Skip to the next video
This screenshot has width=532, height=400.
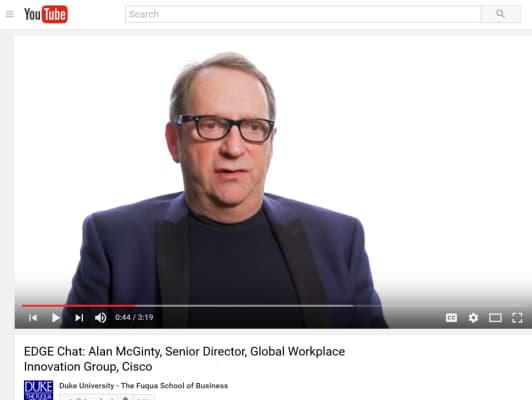coord(79,318)
